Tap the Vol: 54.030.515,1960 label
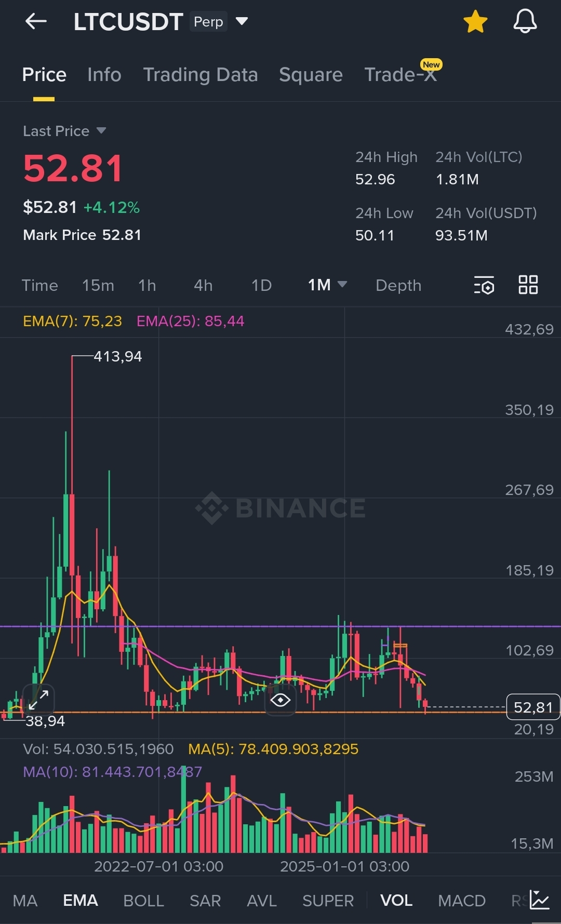Viewport: 561px width, 924px height. [98, 749]
